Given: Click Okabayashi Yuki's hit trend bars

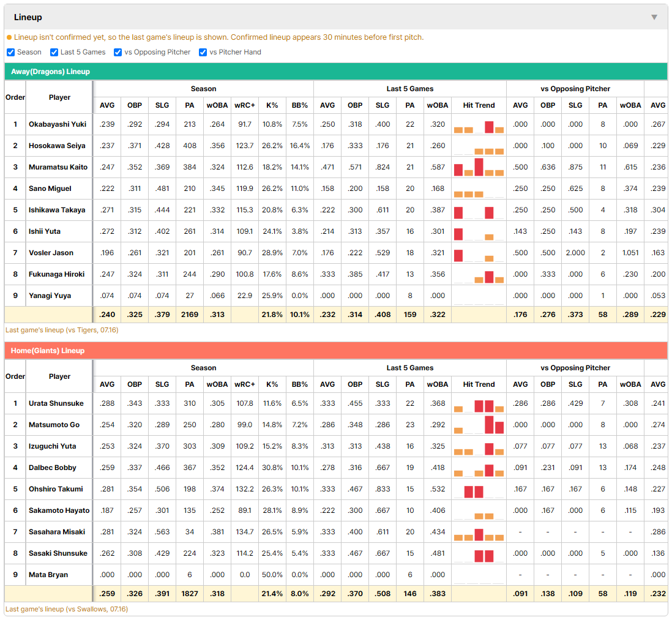Looking at the screenshot, I should pos(479,124).
